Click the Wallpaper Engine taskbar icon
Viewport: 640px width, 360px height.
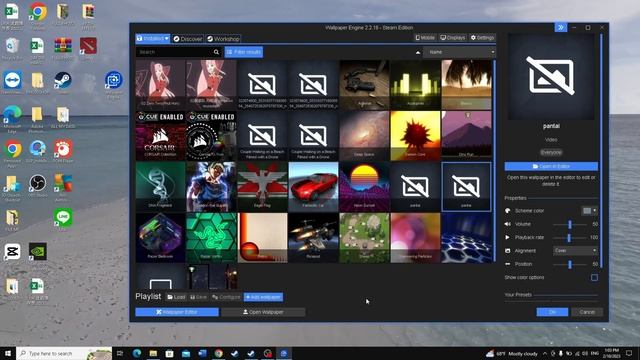click(x=284, y=353)
